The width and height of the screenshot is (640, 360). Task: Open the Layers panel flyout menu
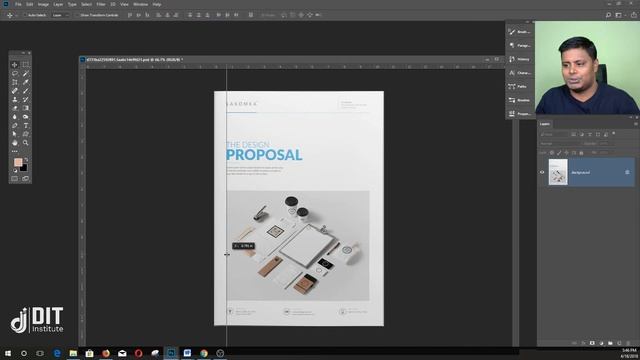[636, 124]
